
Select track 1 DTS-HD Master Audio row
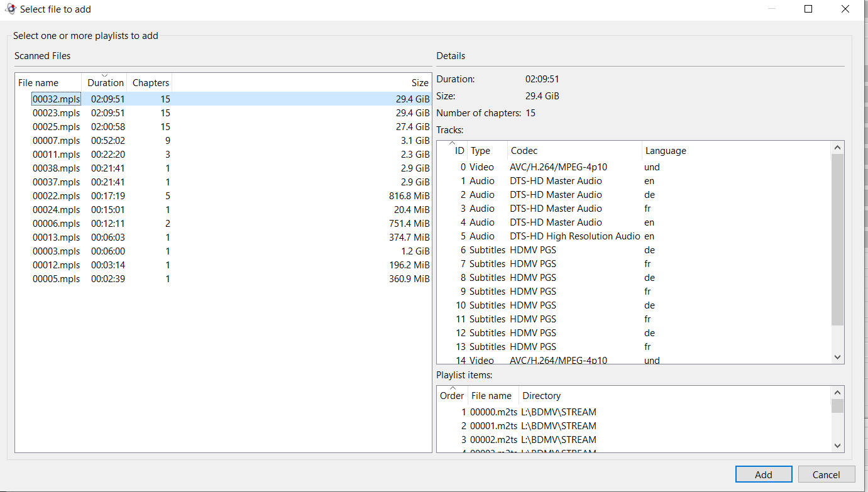634,181
